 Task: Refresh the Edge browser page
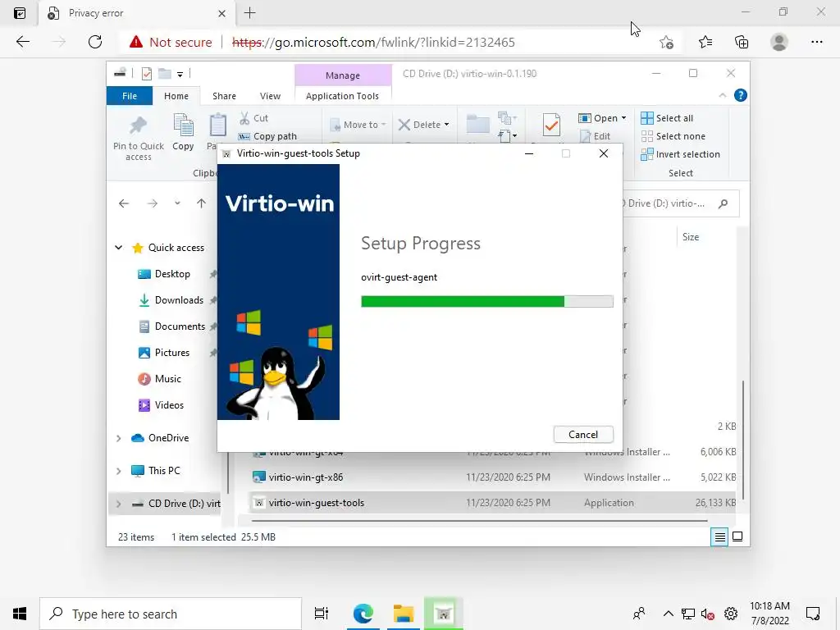tap(95, 42)
